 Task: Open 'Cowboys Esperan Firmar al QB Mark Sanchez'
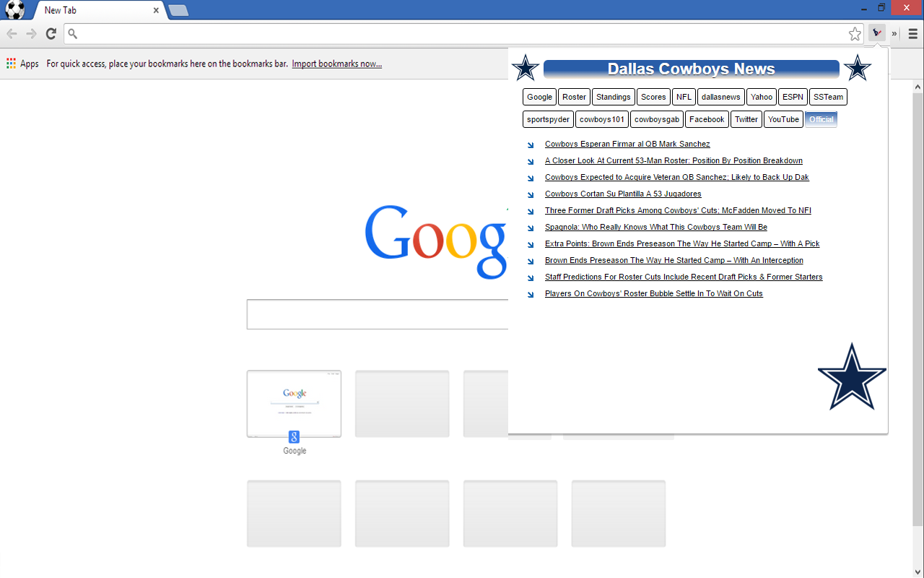627,144
